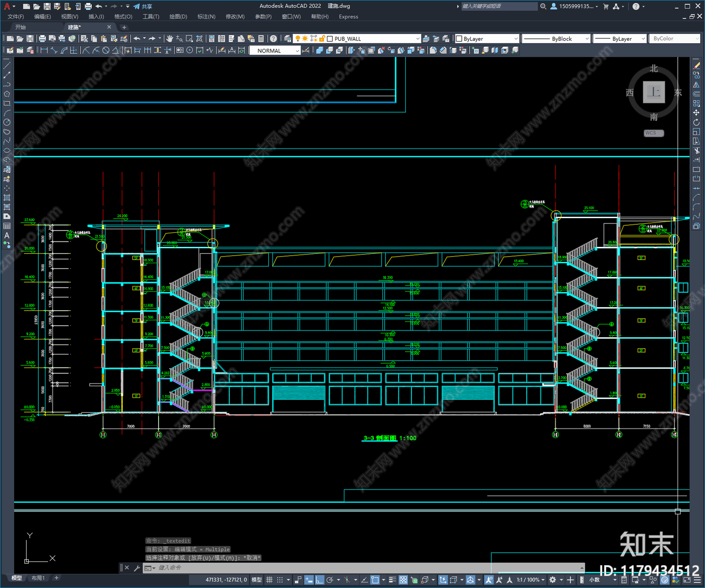Open the PUB_WALL layer dropdown
705x588 pixels.
click(418, 39)
